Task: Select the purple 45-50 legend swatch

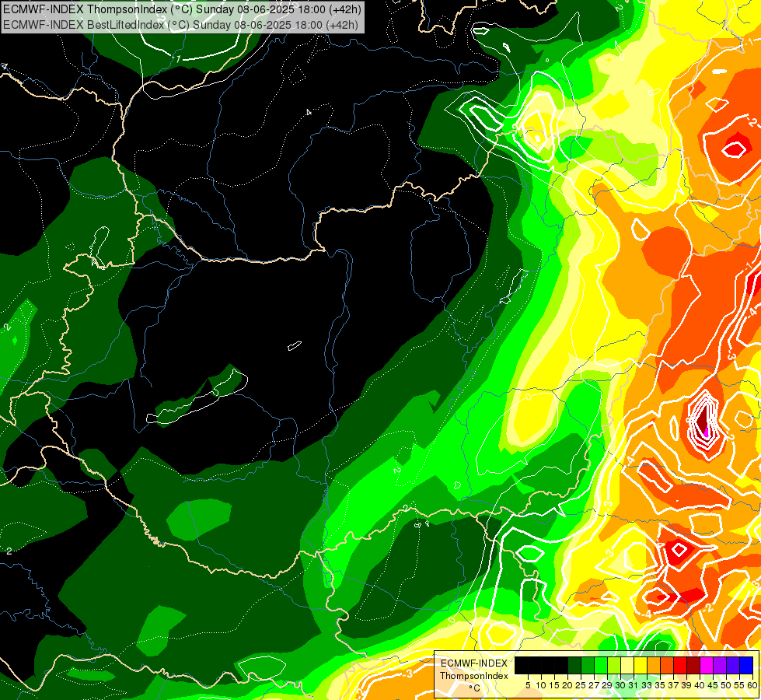Action: (x=720, y=665)
